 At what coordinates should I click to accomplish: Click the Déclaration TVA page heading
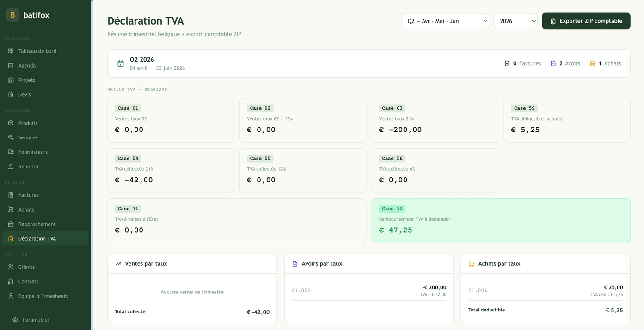click(x=146, y=21)
